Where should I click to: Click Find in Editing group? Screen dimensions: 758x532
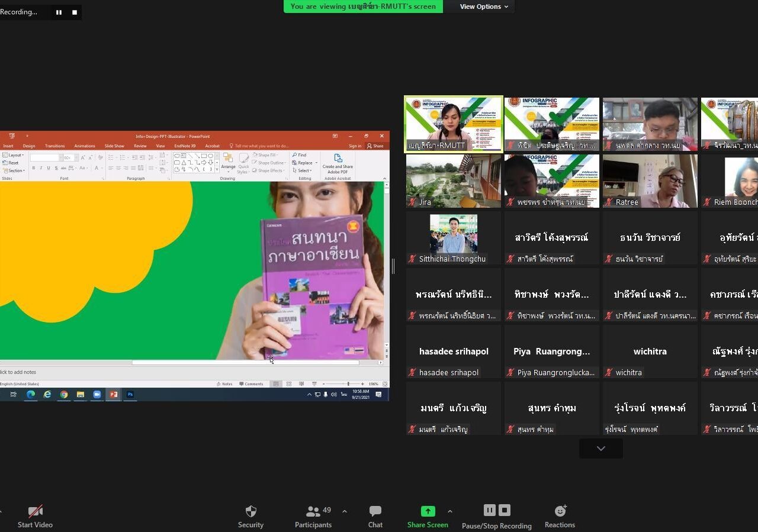[299, 155]
